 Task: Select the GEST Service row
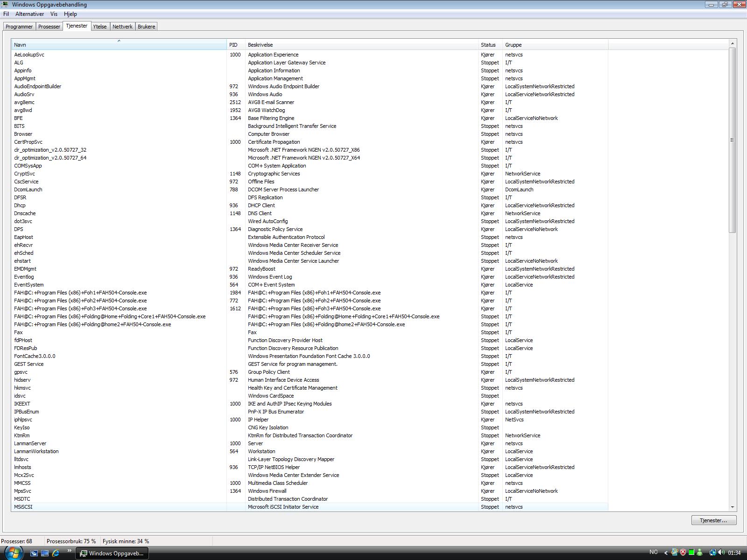[310, 364]
